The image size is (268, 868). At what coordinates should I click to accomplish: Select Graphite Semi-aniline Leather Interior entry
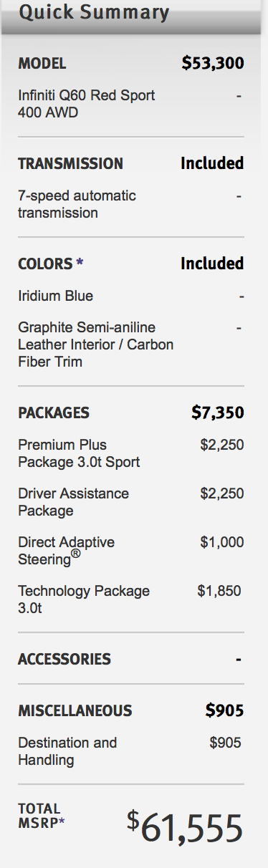[x=95, y=344]
